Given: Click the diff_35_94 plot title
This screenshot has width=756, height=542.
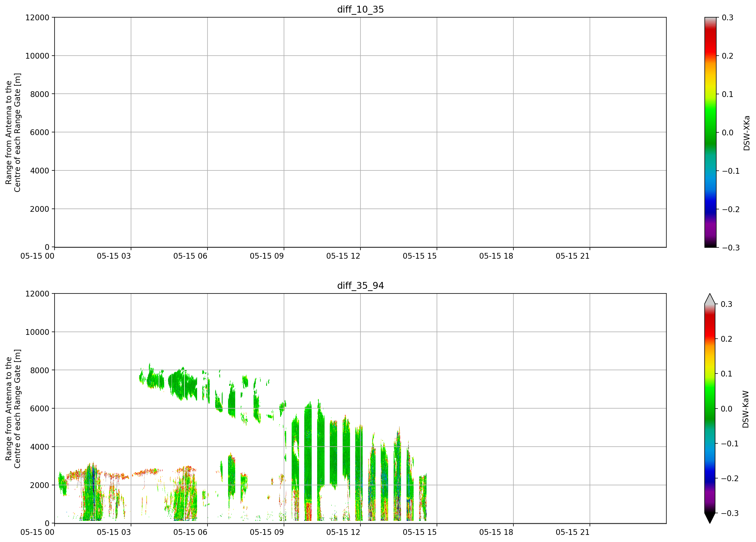Looking at the screenshot, I should click(x=360, y=286).
